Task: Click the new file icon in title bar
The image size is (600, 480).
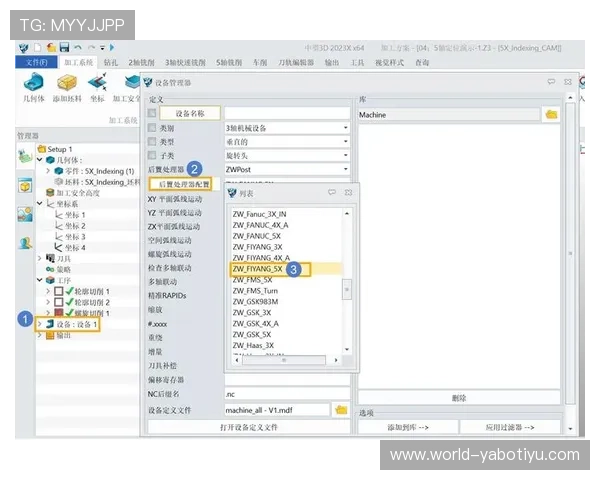Action: [37, 48]
